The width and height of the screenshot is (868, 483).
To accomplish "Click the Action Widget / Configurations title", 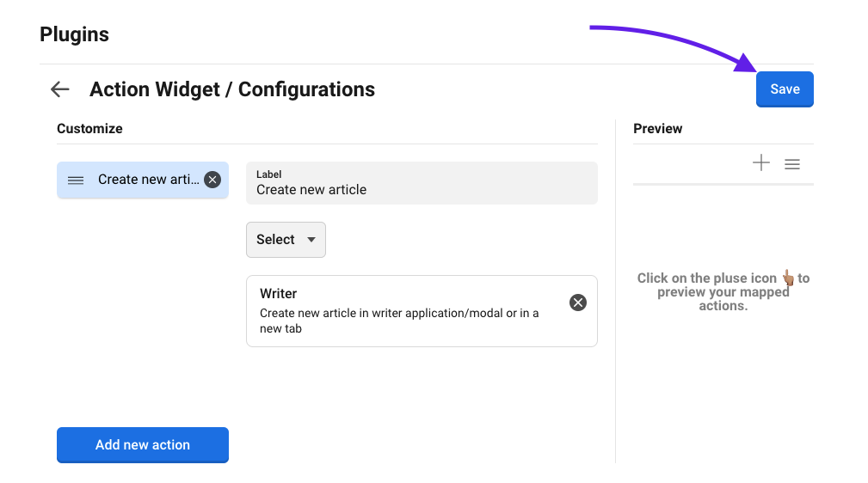I will pyautogui.click(x=232, y=89).
